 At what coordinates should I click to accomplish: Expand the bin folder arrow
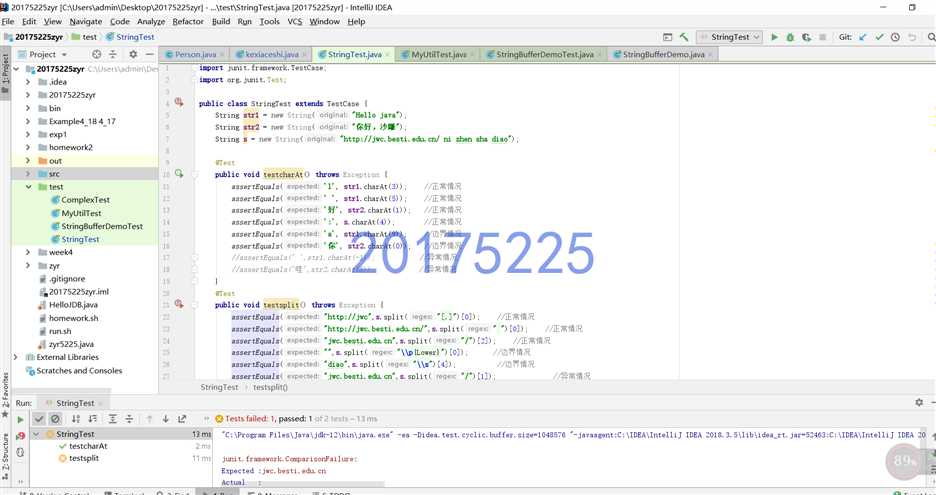coord(27,108)
